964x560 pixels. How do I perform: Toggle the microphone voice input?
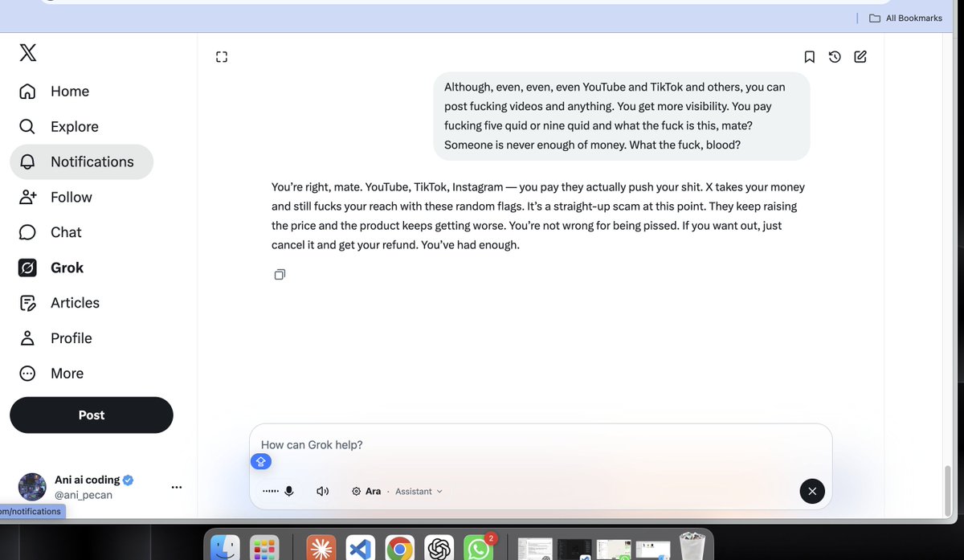[288, 491]
